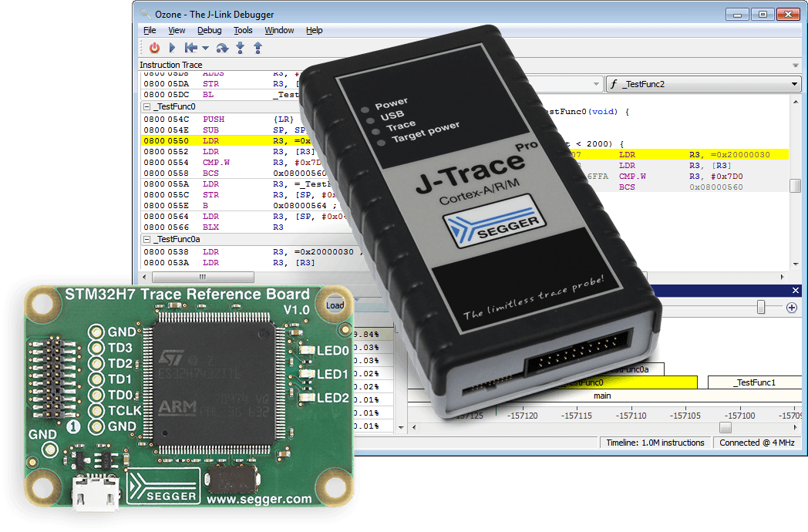Open the Debug menu
This screenshot has height=532, width=808.
(209, 30)
